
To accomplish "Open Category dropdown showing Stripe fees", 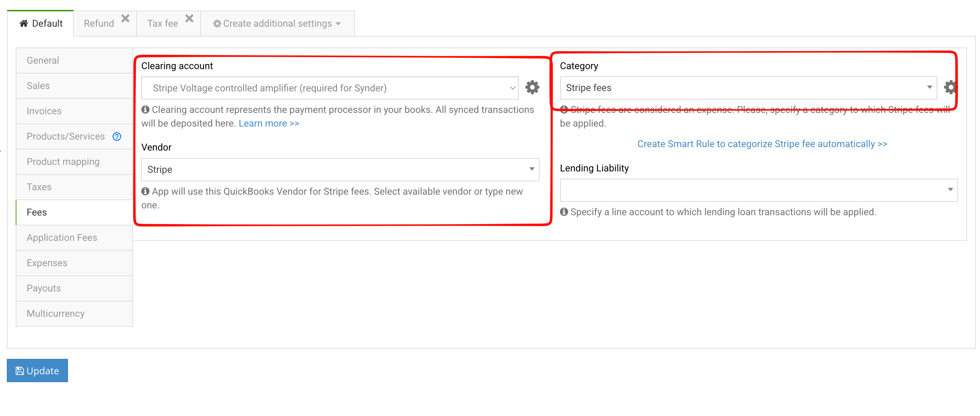I will [x=748, y=88].
